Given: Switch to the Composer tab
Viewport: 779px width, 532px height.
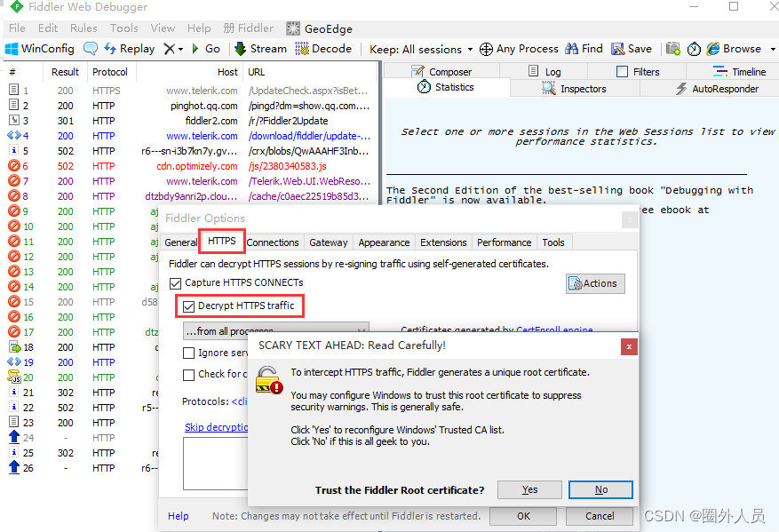Looking at the screenshot, I should 441,72.
